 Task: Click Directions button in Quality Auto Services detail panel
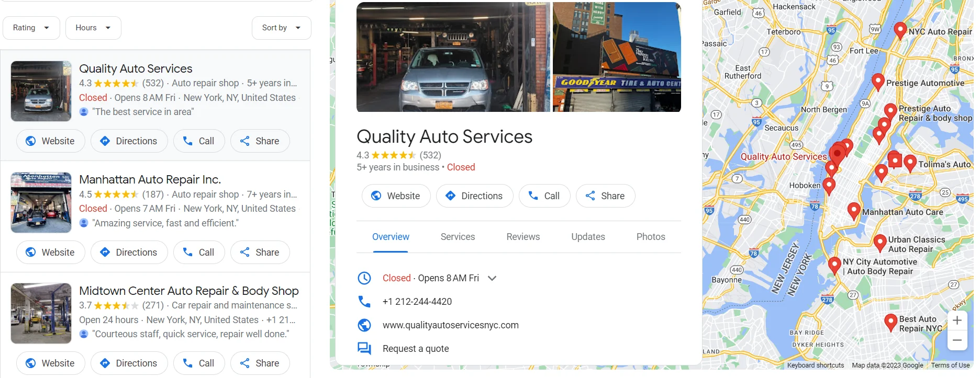474,196
